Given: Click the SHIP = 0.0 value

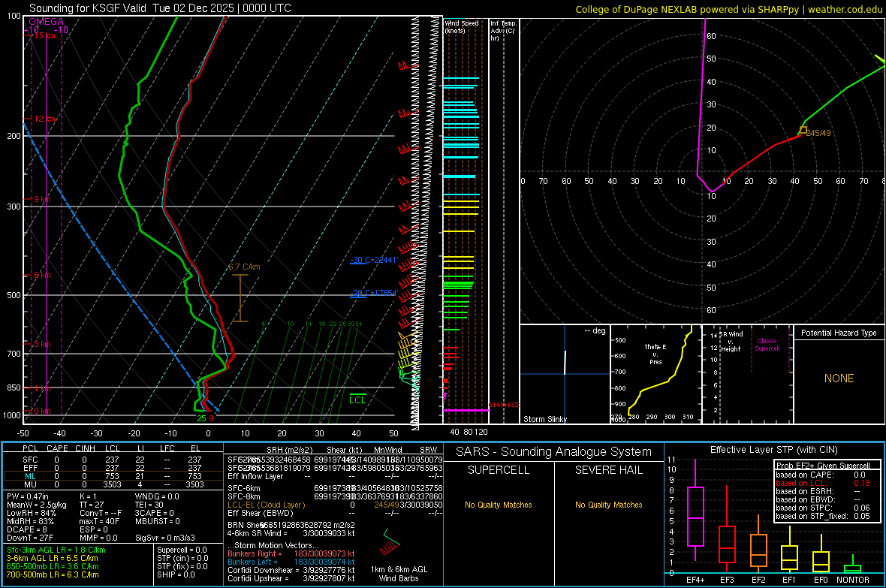Looking at the screenshot, I should (176, 574).
